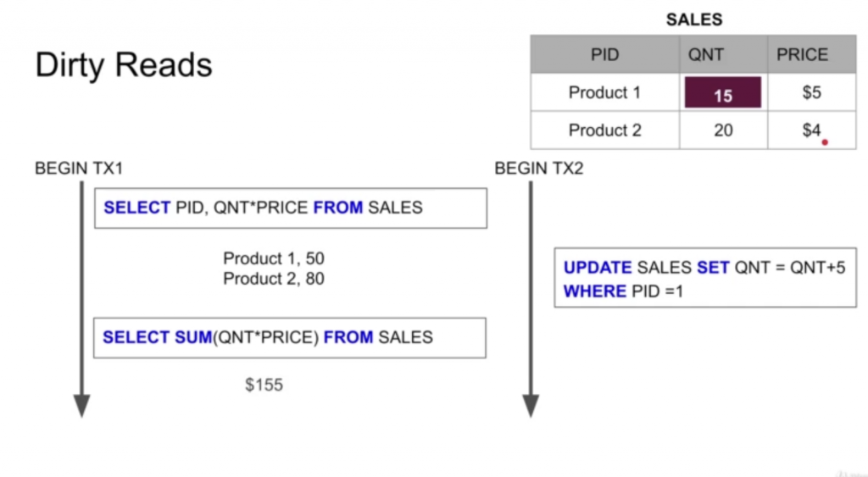Viewport: 868px width, 477px height.
Task: Click the UPDATE SALES SET statement box
Action: (x=705, y=278)
